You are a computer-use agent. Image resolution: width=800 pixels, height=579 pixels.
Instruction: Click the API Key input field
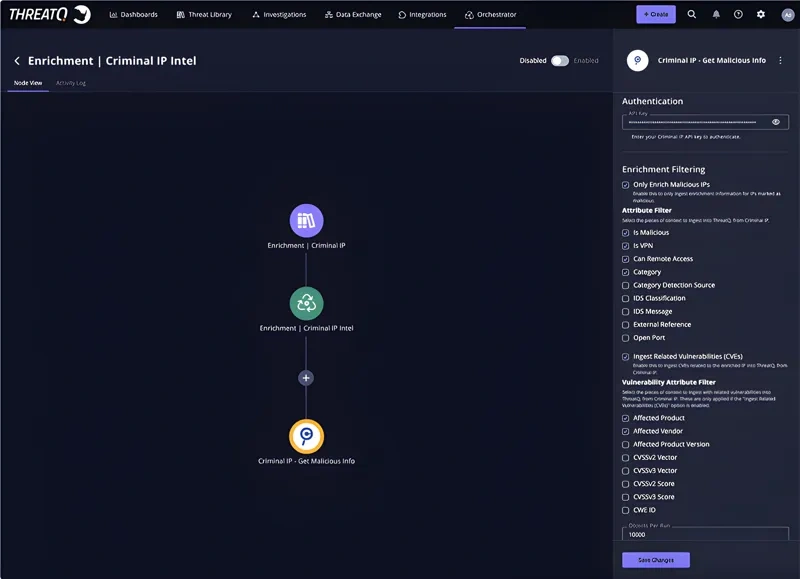click(x=705, y=122)
